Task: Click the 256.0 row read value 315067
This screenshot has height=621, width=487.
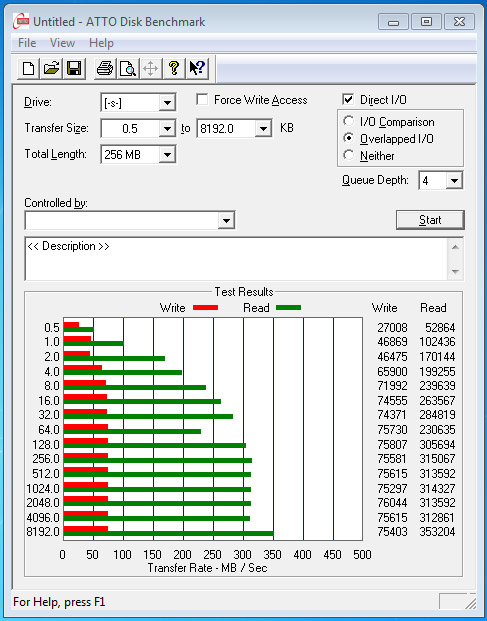Action: point(437,459)
